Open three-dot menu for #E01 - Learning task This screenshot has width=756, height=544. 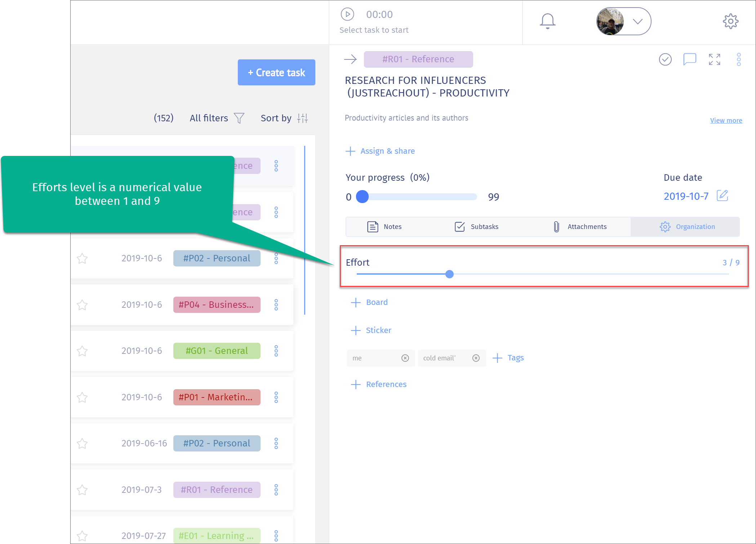coord(276,536)
